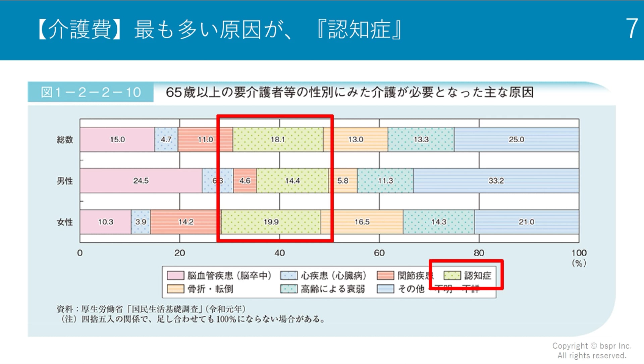Click the pink 脳血管疾患 legend swatch
Screen dimensions: 644x364
coord(175,275)
